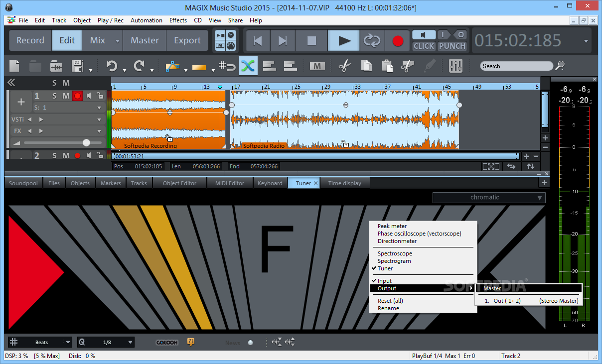
Task: Solo track 1
Action: pyautogui.click(x=54, y=96)
